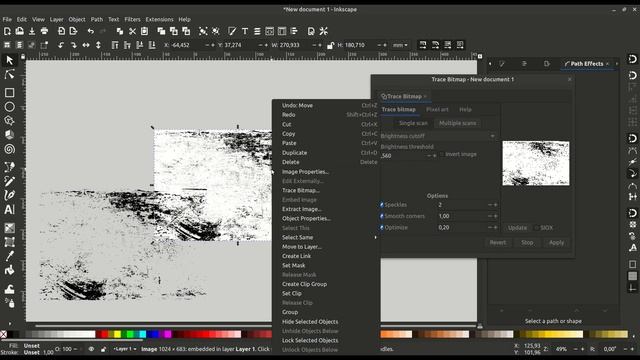
Task: Select the 3D Box tool
Action: click(x=9, y=135)
